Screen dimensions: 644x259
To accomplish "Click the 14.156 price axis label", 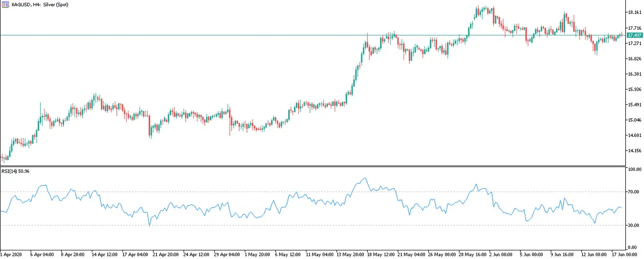I will (634, 151).
